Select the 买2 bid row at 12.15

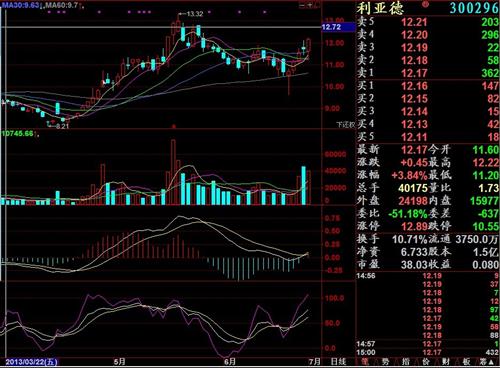coord(428,98)
